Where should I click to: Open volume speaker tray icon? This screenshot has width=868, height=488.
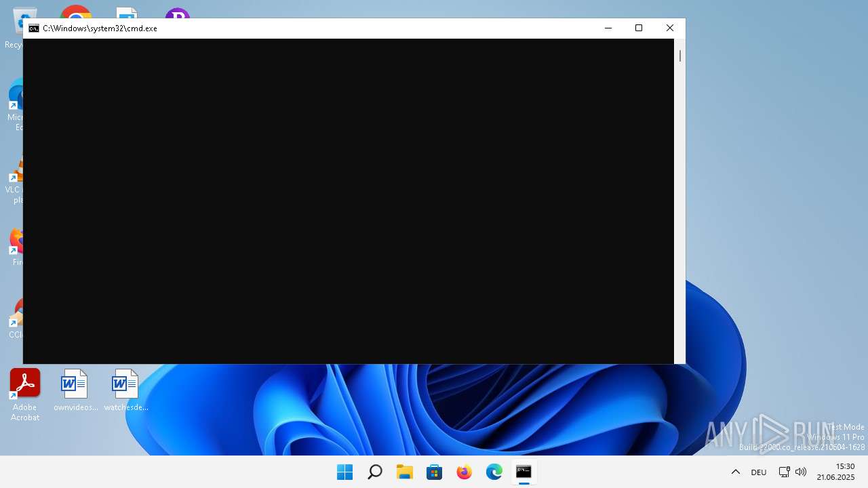pos(800,472)
